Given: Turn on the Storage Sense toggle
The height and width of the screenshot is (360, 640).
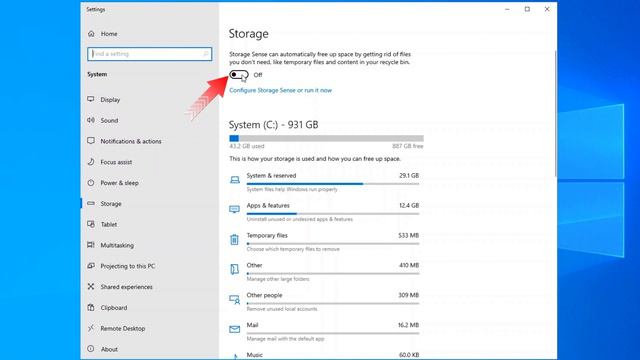Looking at the screenshot, I should tap(239, 75).
